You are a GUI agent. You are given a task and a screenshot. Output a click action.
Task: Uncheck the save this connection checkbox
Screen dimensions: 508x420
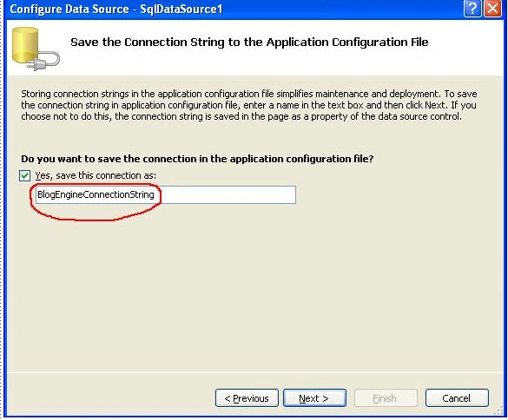coord(24,176)
